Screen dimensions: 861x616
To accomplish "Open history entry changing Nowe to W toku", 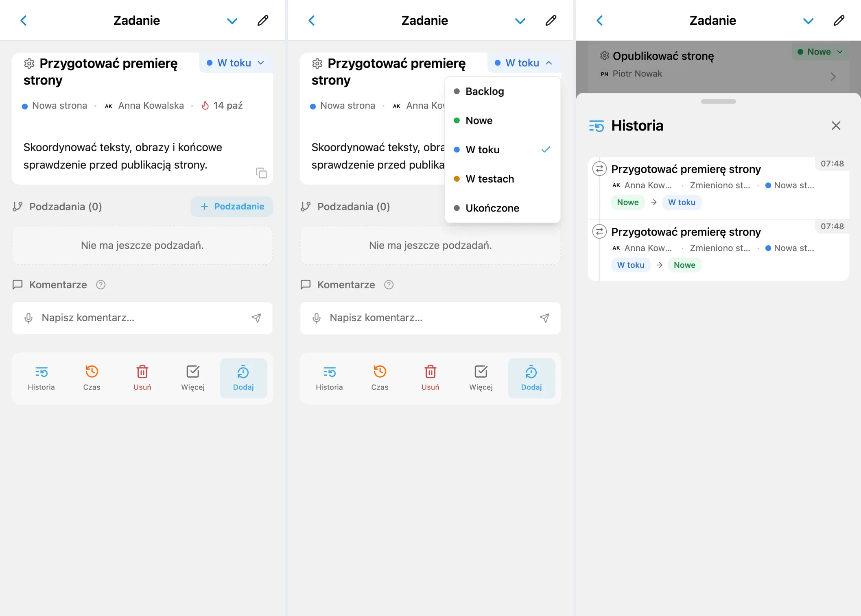I will click(x=719, y=187).
